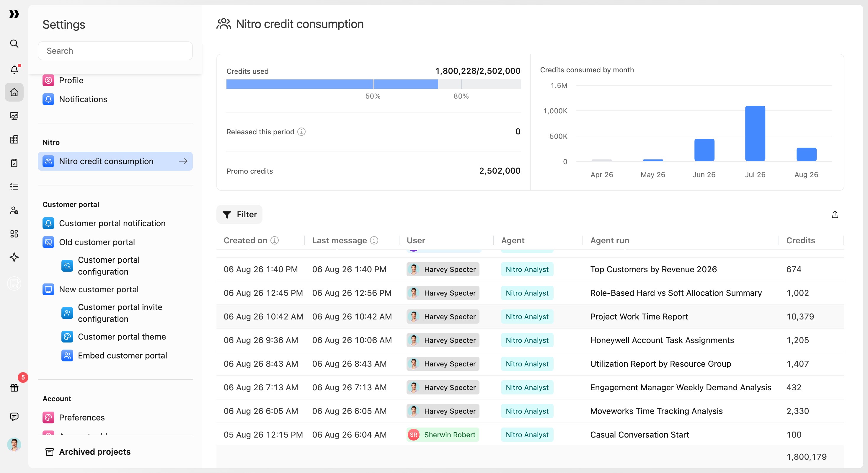
Task: Focus the Settings search field
Action: [115, 51]
